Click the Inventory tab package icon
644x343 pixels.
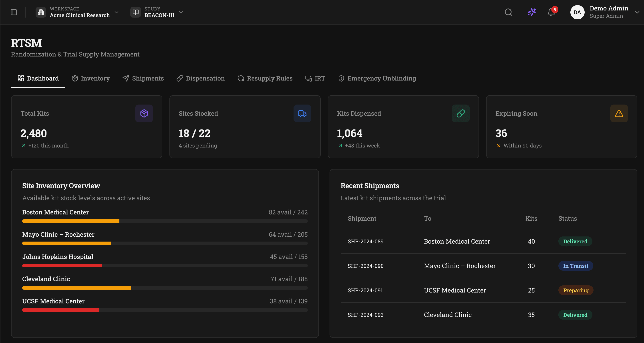pos(75,78)
